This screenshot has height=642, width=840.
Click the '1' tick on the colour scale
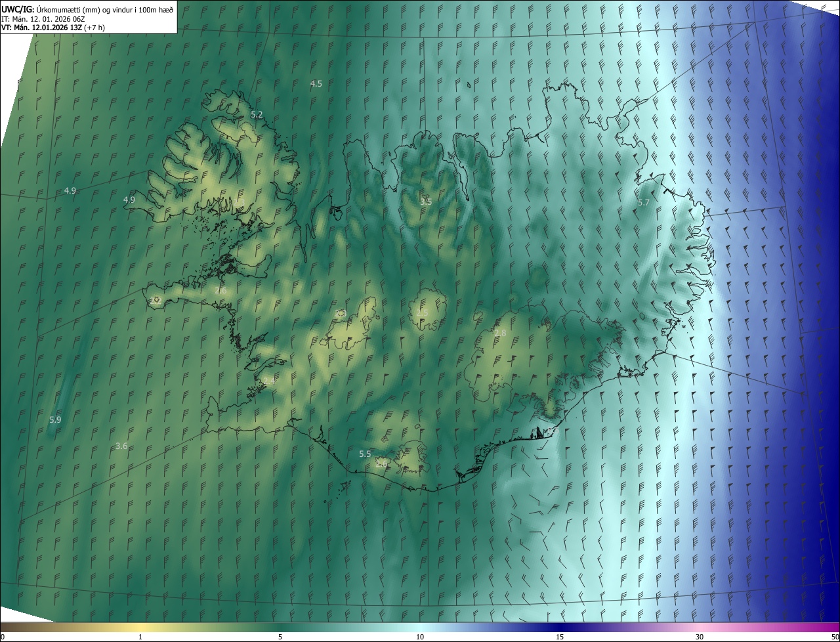(140, 637)
